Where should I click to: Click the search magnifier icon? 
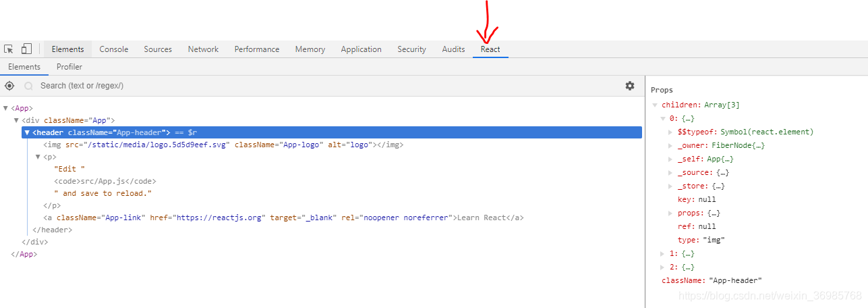point(29,86)
